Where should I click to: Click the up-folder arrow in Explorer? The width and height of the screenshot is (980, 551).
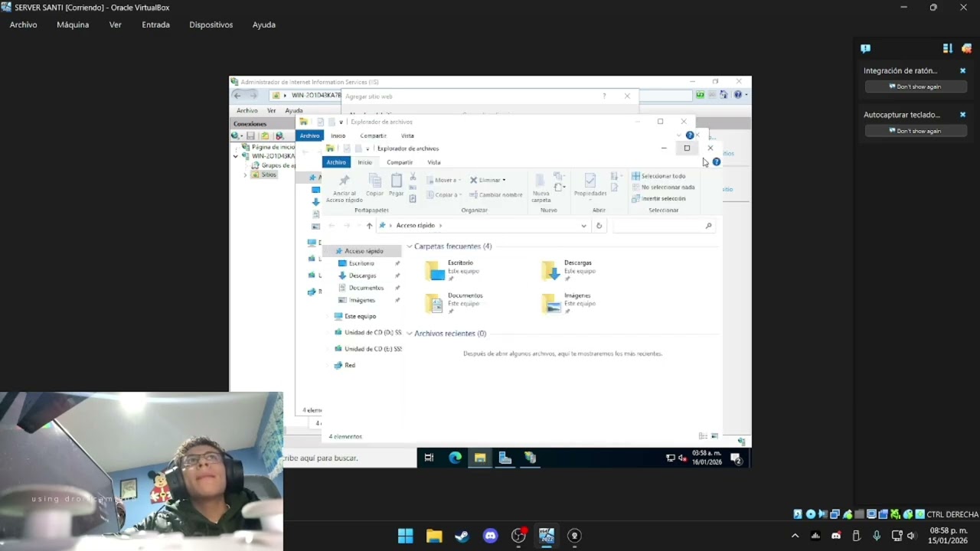point(369,226)
